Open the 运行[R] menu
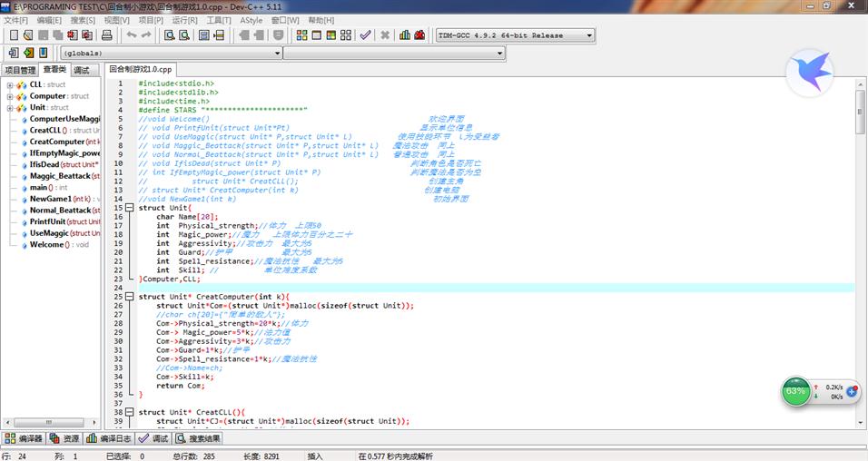This screenshot has width=868, height=461. 184,19
